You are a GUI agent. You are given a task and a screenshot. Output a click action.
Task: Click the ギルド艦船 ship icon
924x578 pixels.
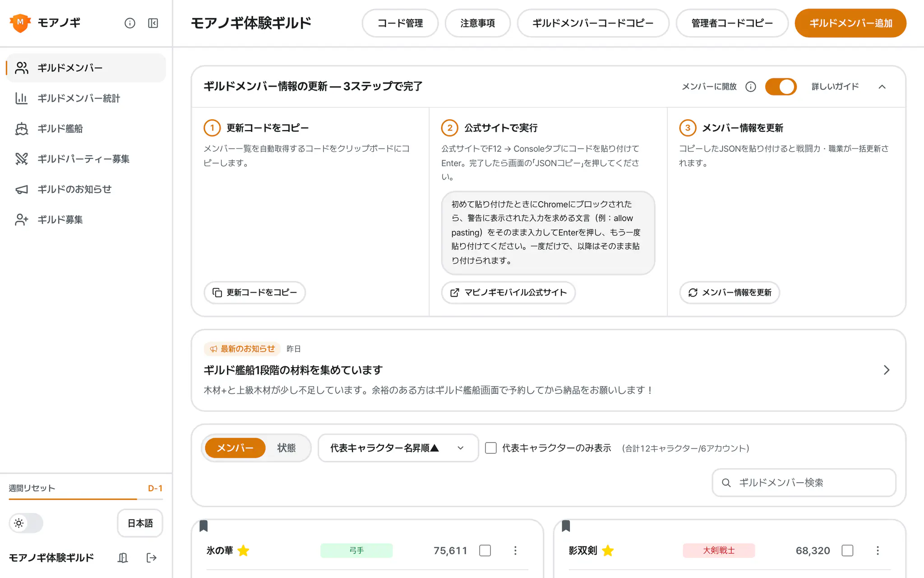pyautogui.click(x=22, y=128)
